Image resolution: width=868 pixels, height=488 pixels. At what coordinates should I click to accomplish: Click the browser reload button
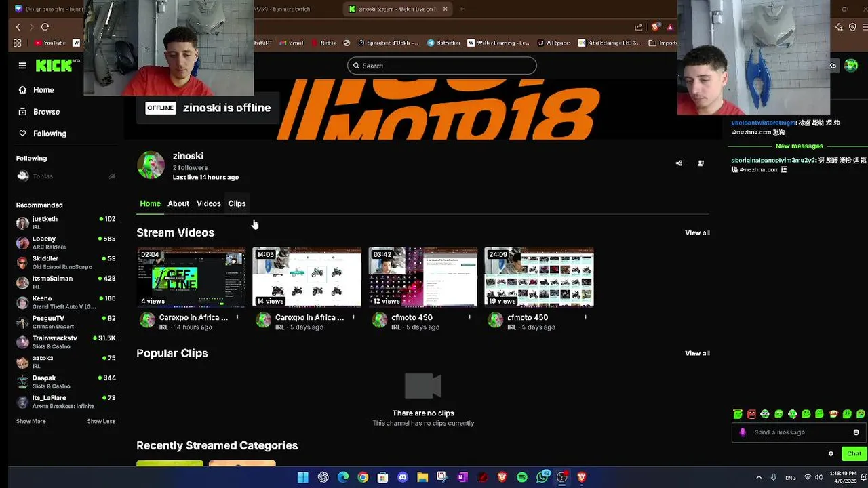pos(45,27)
